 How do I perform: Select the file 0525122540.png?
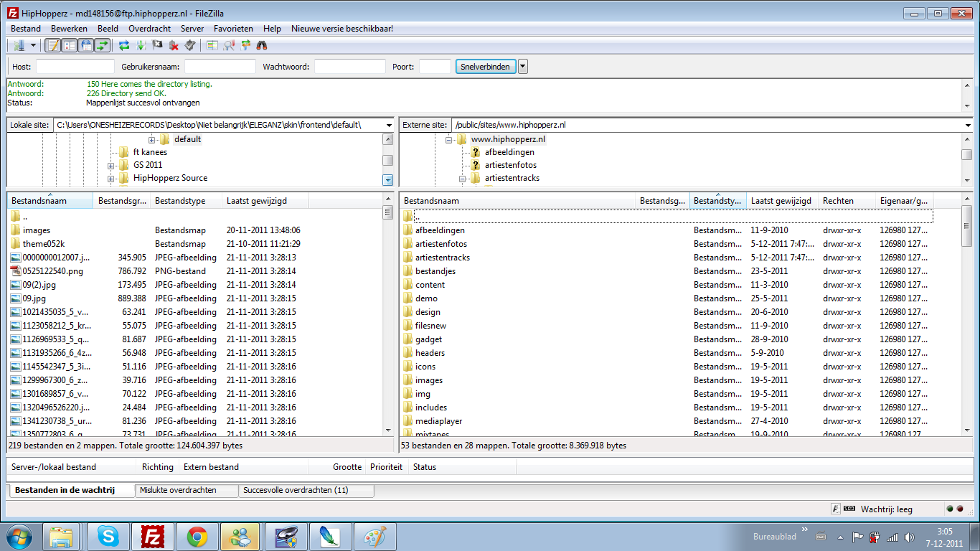pos(53,271)
